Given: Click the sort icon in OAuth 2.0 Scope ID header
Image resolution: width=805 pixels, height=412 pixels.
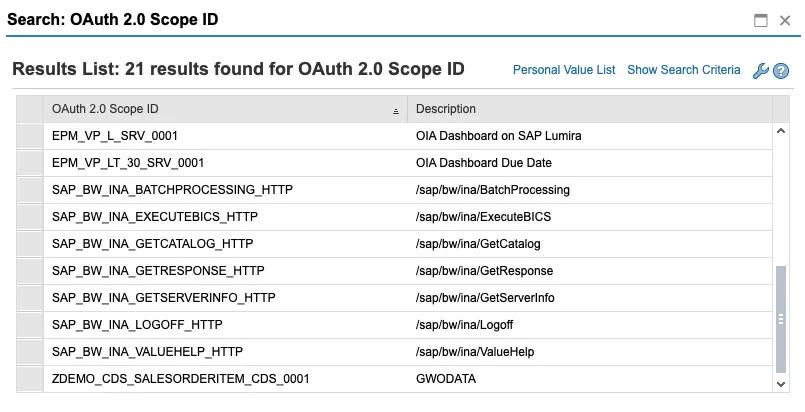Looking at the screenshot, I should pyautogui.click(x=396, y=110).
